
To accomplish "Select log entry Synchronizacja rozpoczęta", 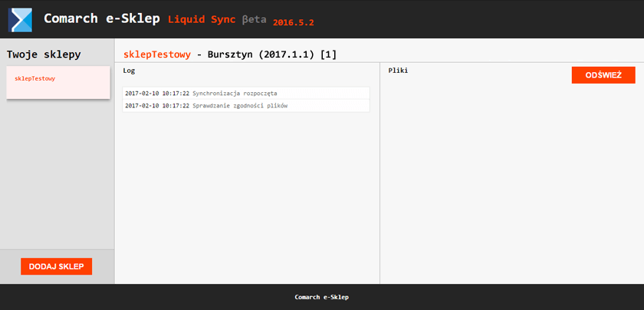I will 246,94.
